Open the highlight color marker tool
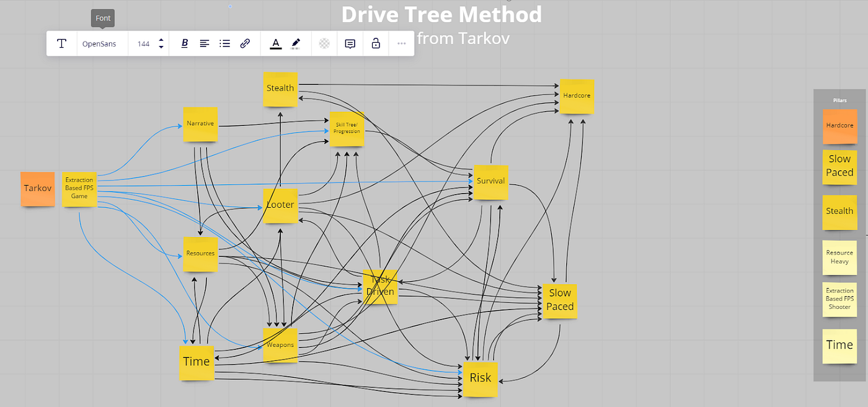The height and width of the screenshot is (407, 868). pyautogui.click(x=296, y=43)
